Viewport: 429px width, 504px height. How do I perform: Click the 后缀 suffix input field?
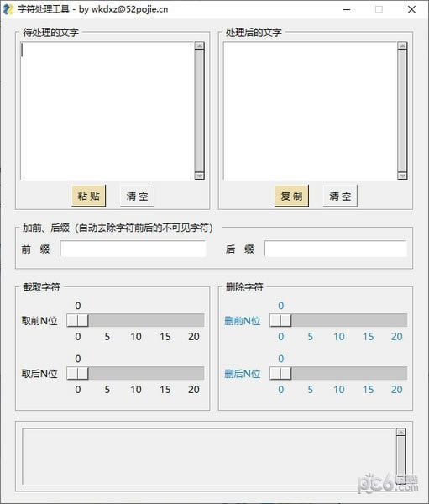click(x=336, y=249)
